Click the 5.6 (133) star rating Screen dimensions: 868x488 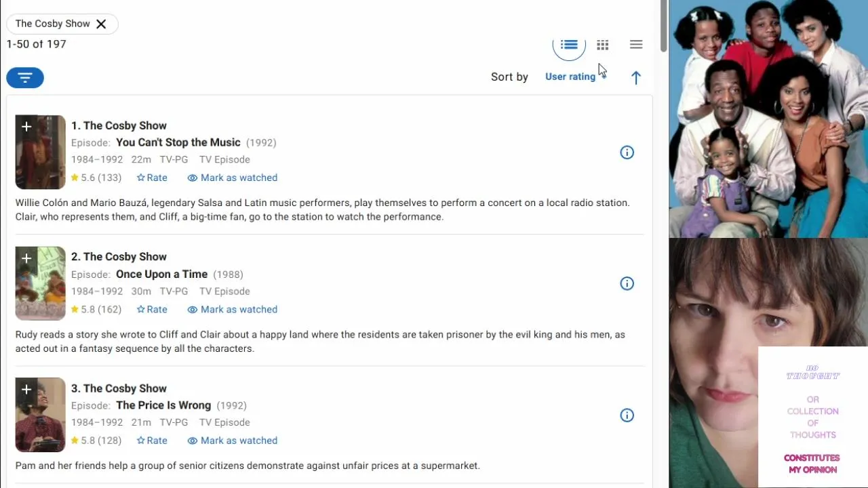(96, 178)
